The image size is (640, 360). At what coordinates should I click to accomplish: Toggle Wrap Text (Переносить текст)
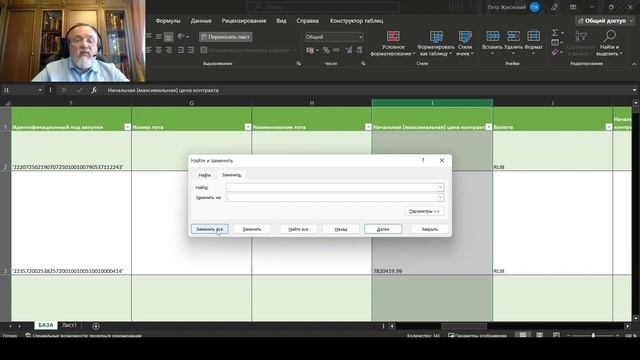coord(226,37)
